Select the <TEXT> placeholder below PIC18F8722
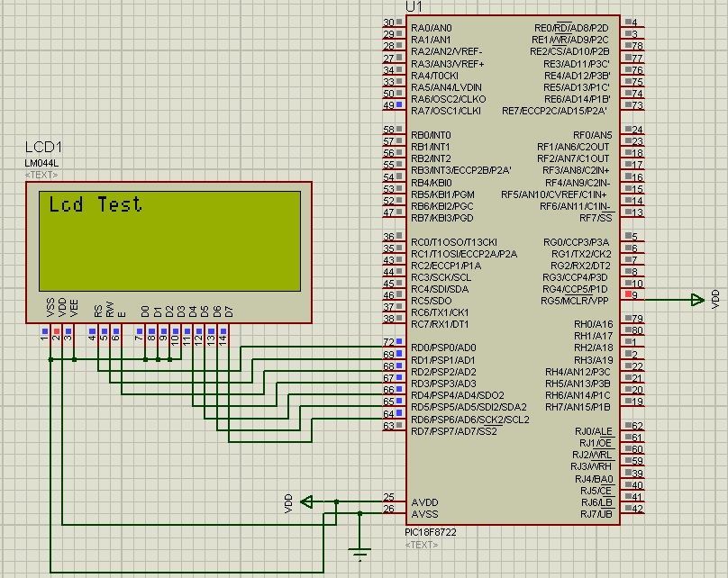This screenshot has width=728, height=578. point(421,545)
